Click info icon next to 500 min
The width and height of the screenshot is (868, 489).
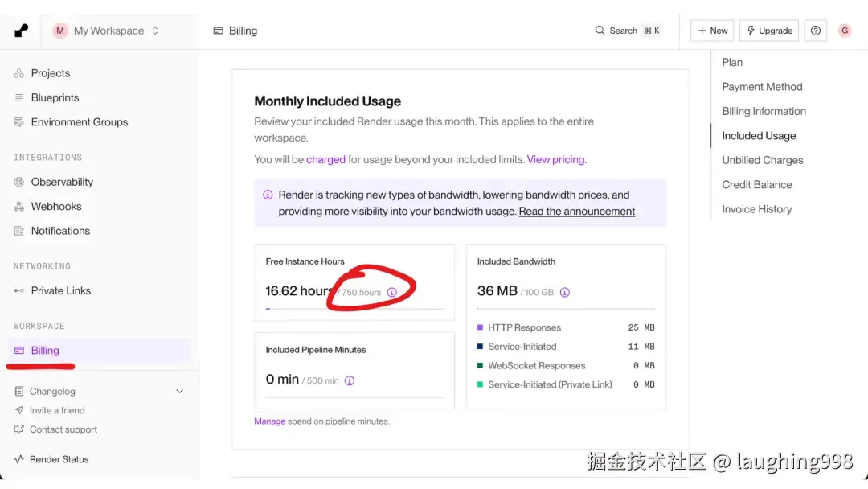click(x=350, y=380)
